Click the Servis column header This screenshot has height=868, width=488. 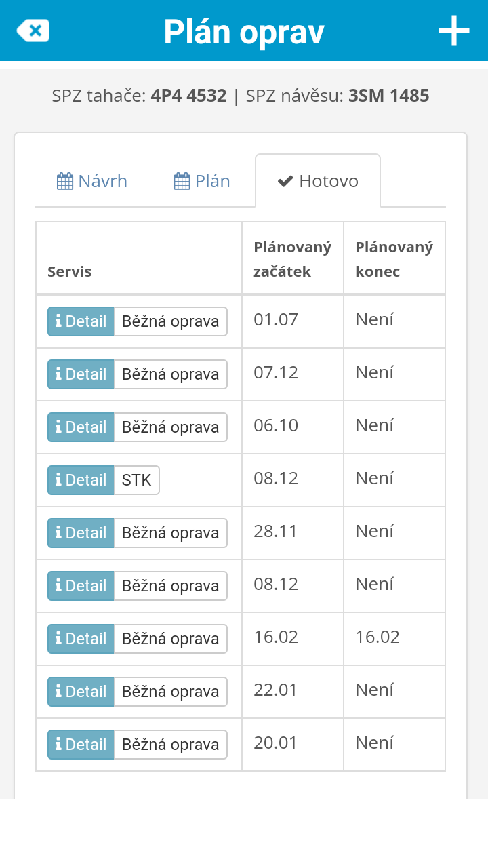point(69,272)
